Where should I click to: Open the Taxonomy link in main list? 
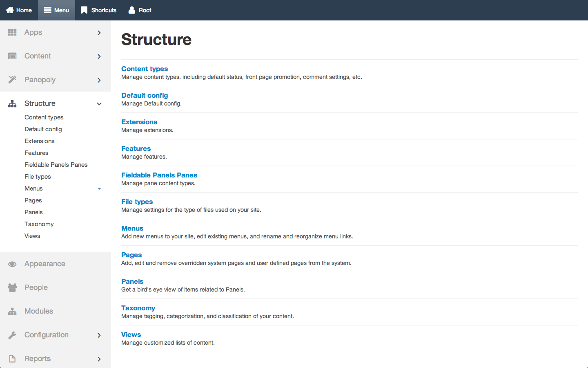click(x=138, y=308)
